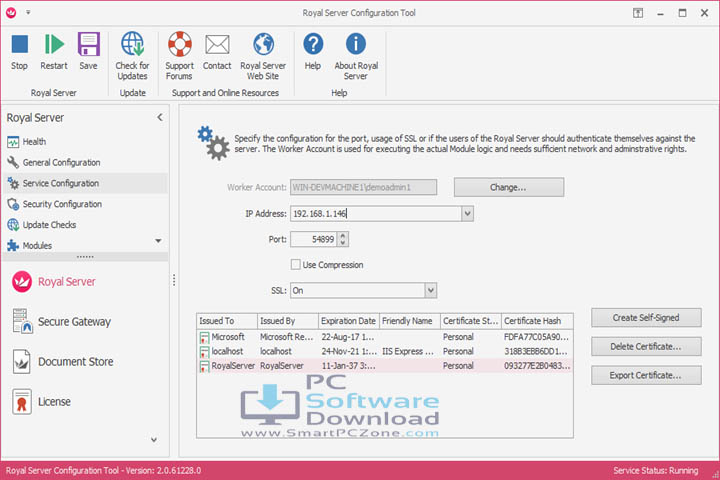Select the Microsoft certificate row
Screen dimensions: 720x480
385,337
